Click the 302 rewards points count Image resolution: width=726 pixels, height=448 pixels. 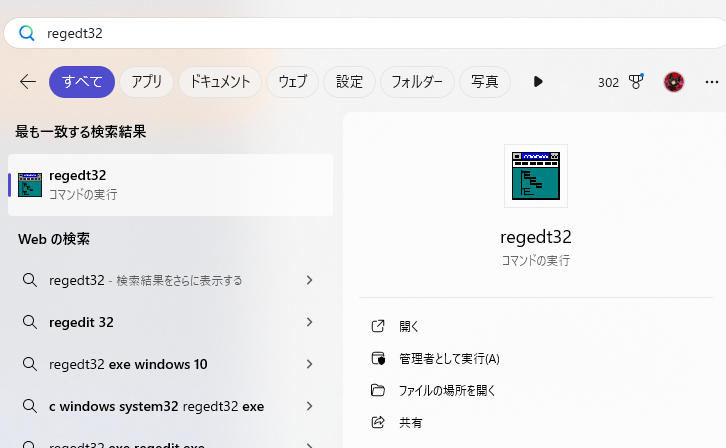608,82
